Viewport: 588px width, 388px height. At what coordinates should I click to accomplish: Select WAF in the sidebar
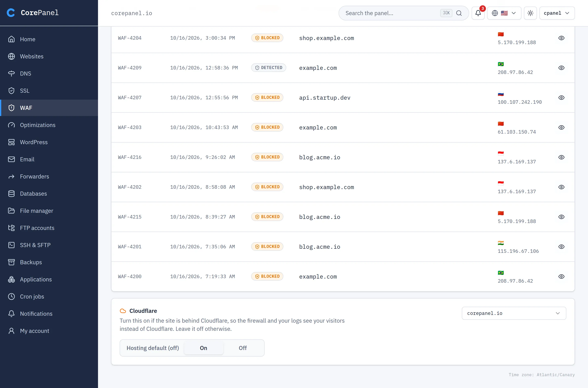pyautogui.click(x=49, y=108)
